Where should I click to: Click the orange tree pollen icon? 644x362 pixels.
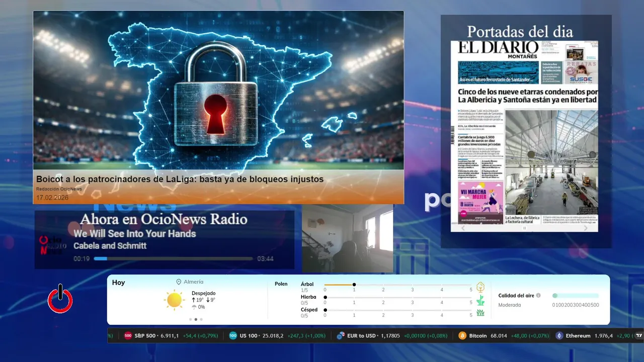click(x=480, y=288)
